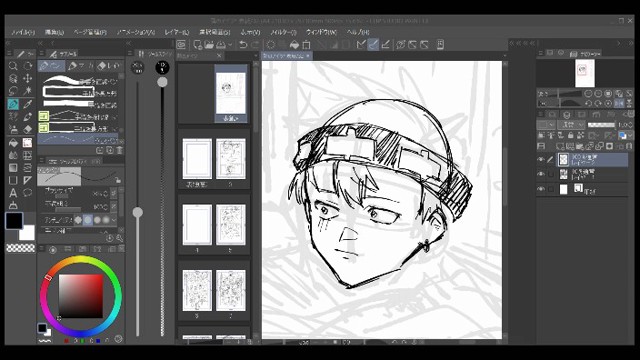Click Save icon in command bar
This screenshot has height=360, width=640.
click(x=221, y=44)
